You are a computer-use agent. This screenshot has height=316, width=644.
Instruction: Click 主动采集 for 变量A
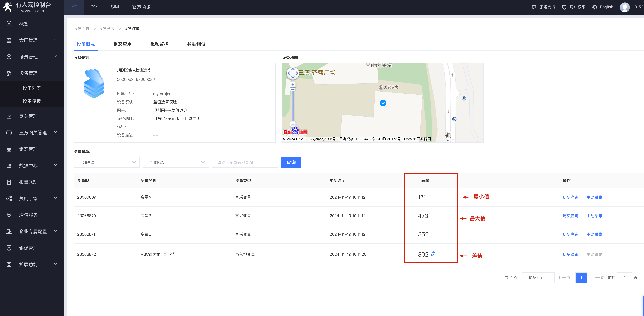coord(594,197)
